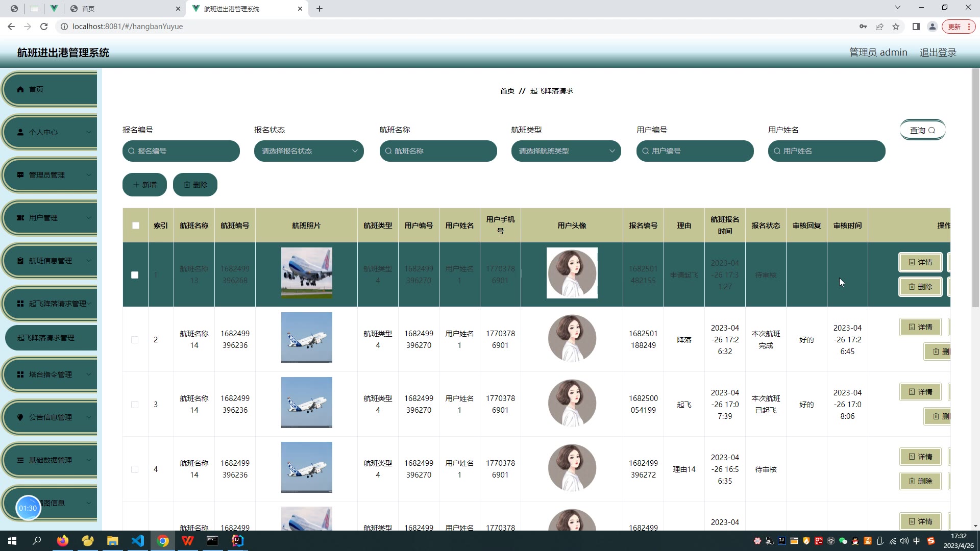Image resolution: width=980 pixels, height=551 pixels.
Task: Open the 请选择航班类型 dropdown
Action: (566, 151)
